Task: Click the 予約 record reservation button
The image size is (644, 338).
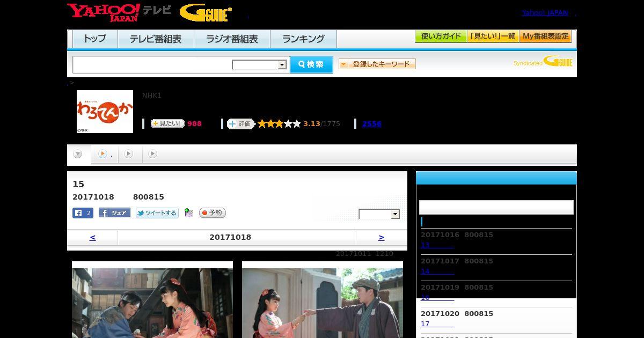Action: 213,213
